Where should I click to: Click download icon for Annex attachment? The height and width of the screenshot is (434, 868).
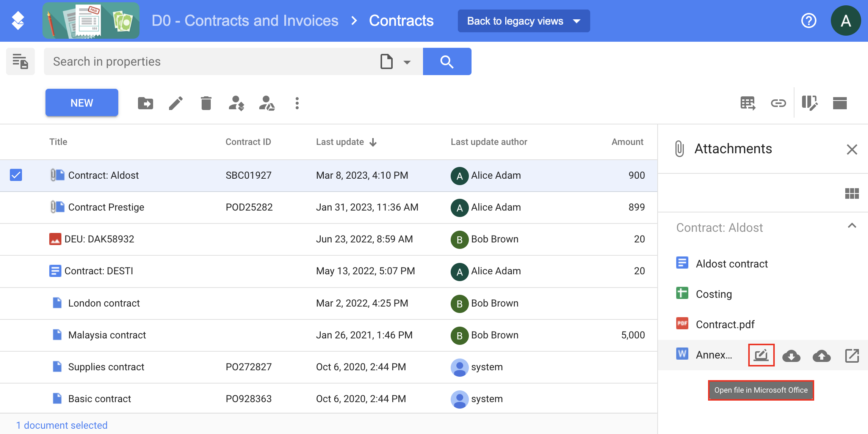(x=791, y=355)
